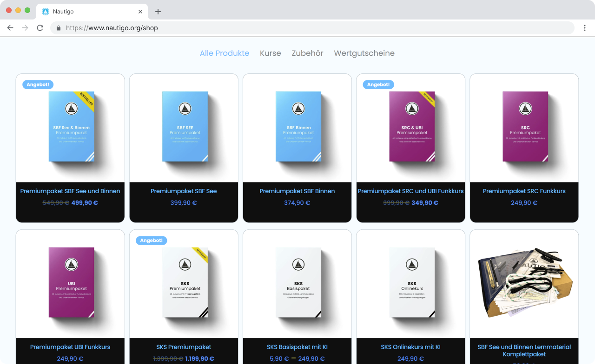Click the price 374,90 €
Viewport: 595px width, 364px height.
click(x=297, y=203)
